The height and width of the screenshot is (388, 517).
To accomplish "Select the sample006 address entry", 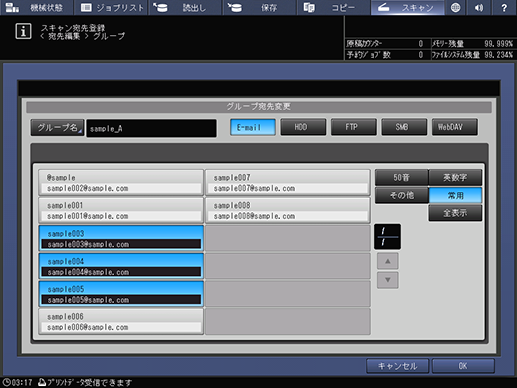I will (121, 321).
